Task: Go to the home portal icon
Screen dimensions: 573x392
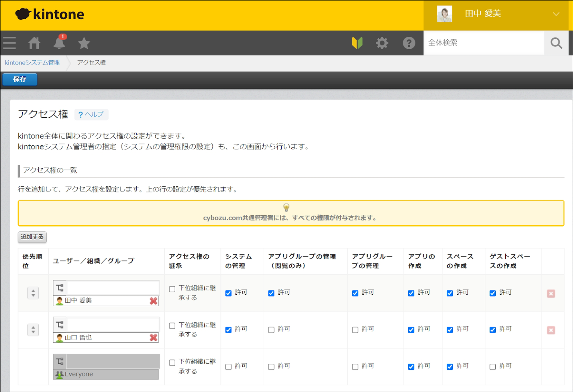Action: [x=34, y=43]
